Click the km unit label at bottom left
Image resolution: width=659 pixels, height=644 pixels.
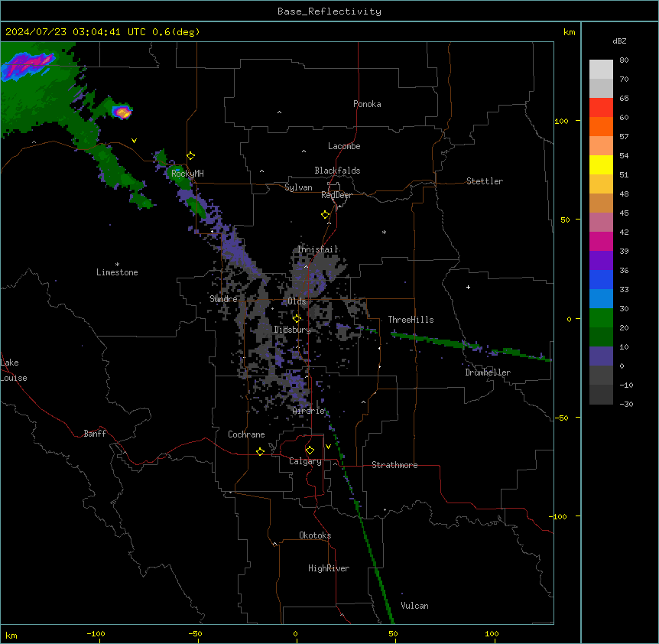point(11,635)
